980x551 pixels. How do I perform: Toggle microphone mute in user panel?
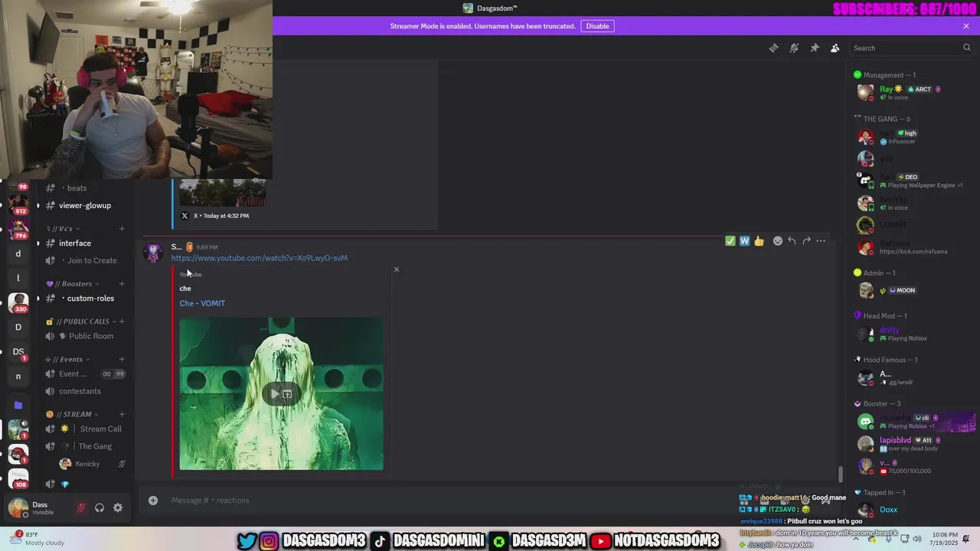[81, 508]
